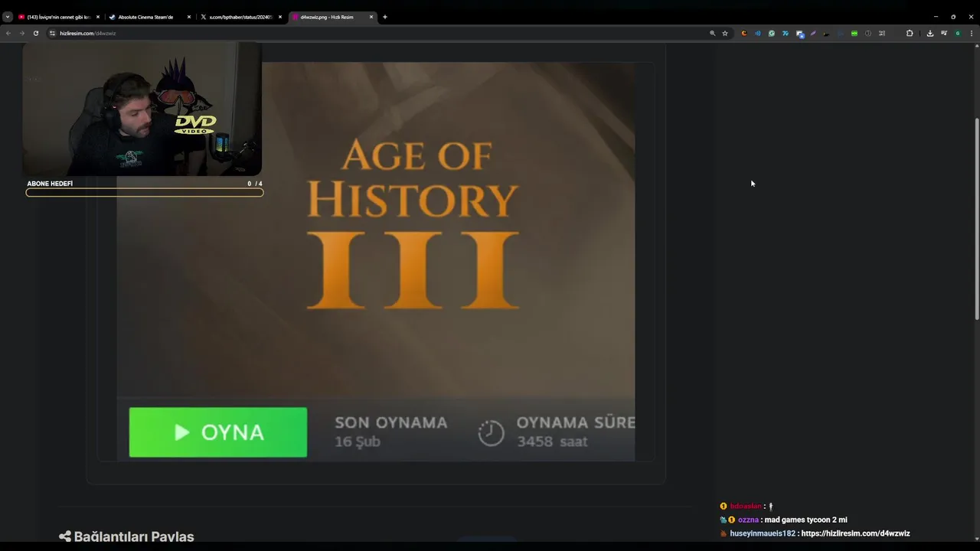This screenshot has width=980, height=551.
Task: Close the 'd4wzwiz.png - Hızlı Resim' tab
Action: [371, 17]
